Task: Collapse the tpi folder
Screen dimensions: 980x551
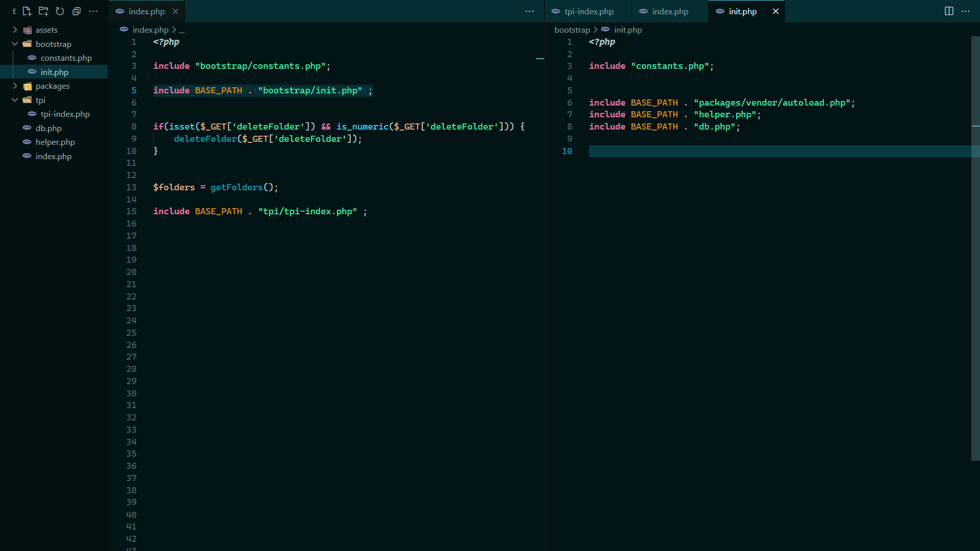Action: tap(15, 100)
